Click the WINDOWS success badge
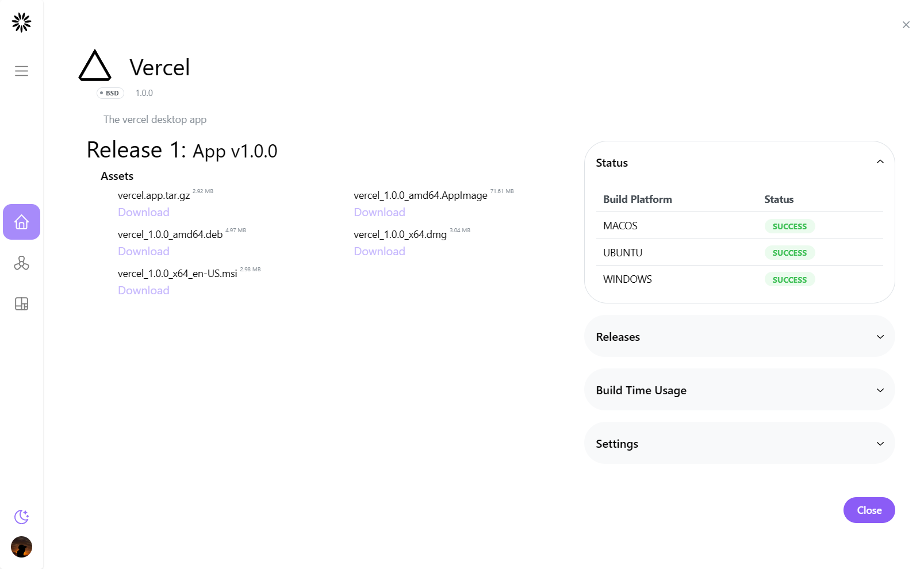Image resolution: width=924 pixels, height=569 pixels. click(x=789, y=280)
